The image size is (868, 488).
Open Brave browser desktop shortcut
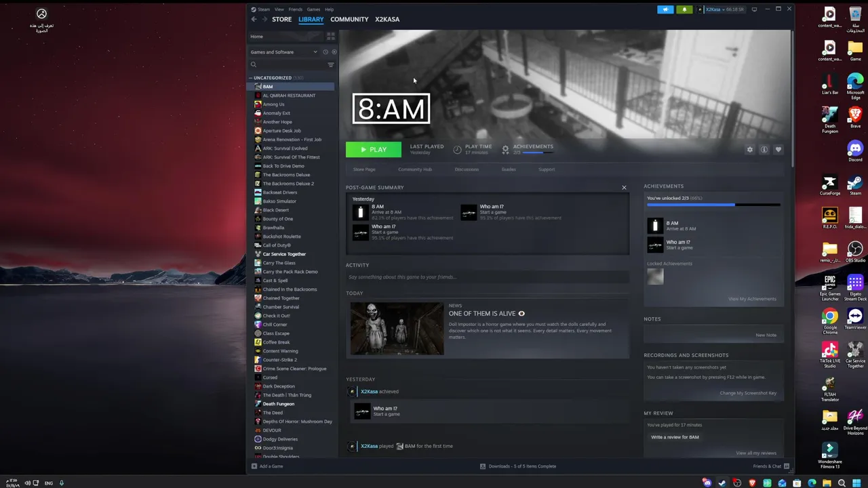tap(855, 117)
